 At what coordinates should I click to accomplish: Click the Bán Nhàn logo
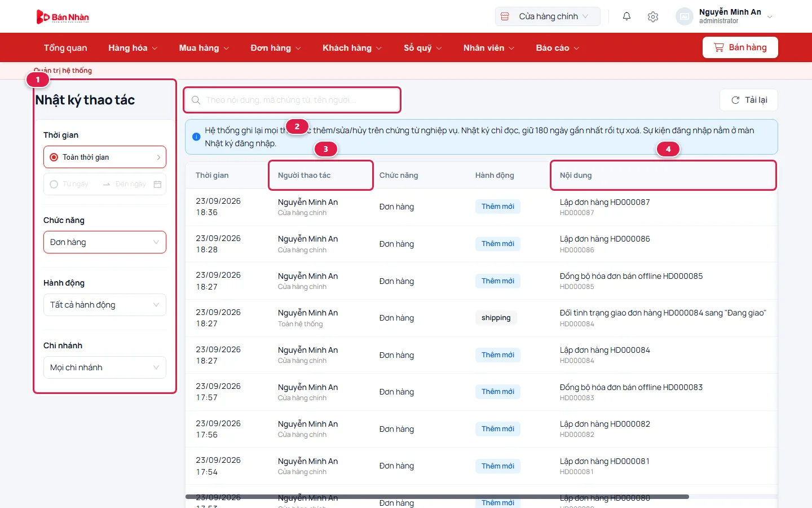(63, 17)
